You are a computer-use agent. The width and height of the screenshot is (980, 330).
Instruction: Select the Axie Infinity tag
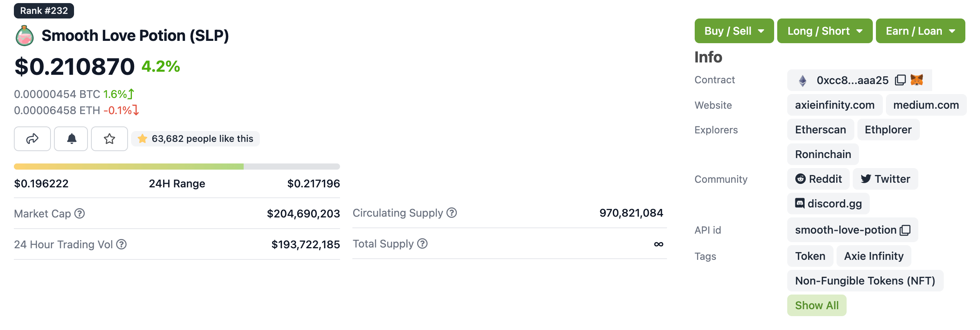[874, 256]
